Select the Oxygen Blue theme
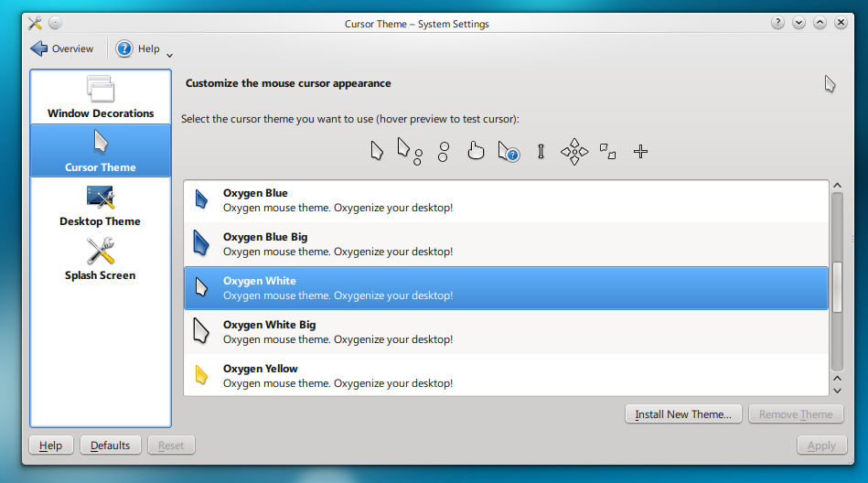 point(506,200)
